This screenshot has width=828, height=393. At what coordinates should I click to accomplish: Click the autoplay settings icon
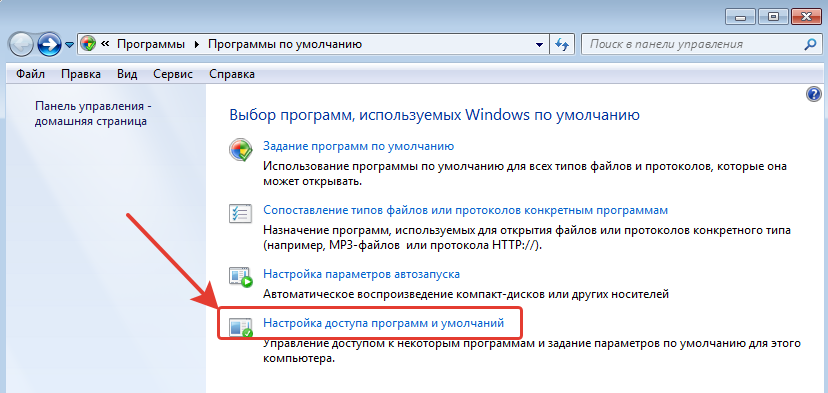241,277
